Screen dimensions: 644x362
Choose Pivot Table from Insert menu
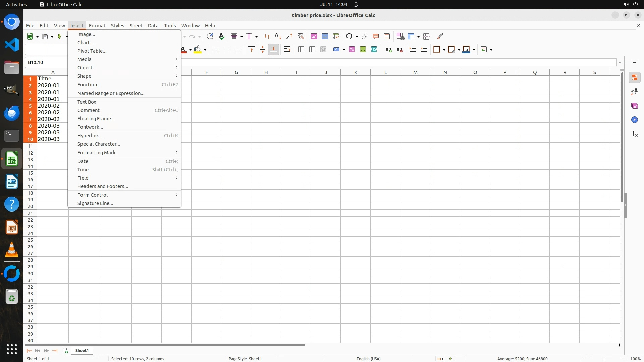92,51
